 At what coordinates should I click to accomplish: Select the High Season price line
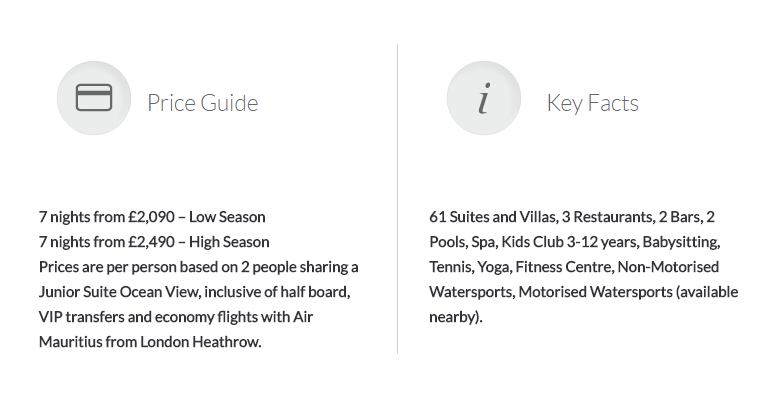(x=154, y=242)
